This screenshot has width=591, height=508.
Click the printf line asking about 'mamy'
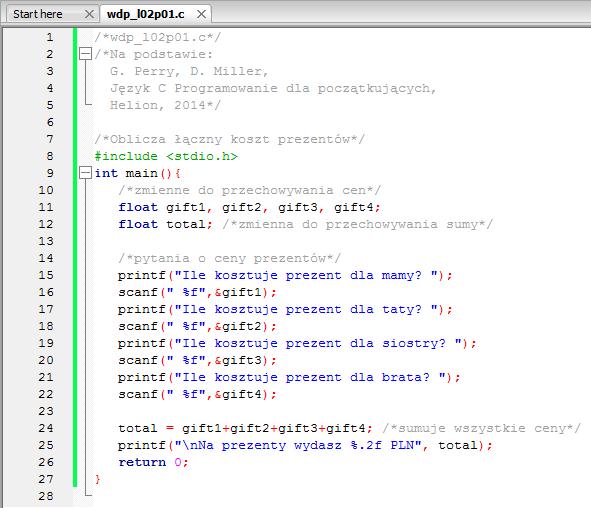click(285, 275)
